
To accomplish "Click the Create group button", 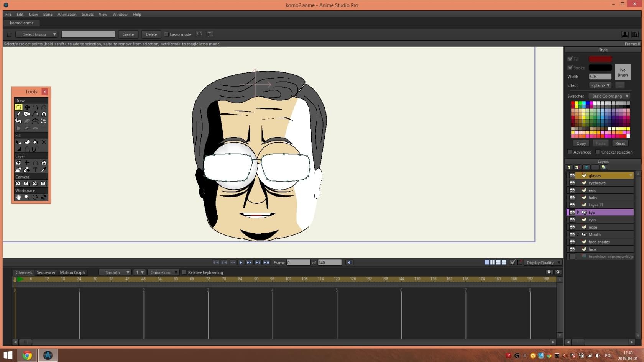I will (128, 34).
